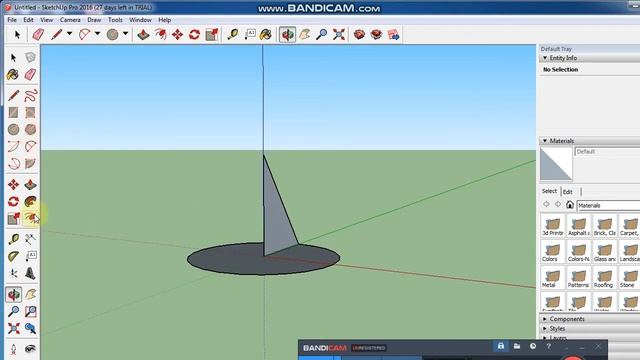
Task: Click the Materials back arrow
Action: point(547,204)
